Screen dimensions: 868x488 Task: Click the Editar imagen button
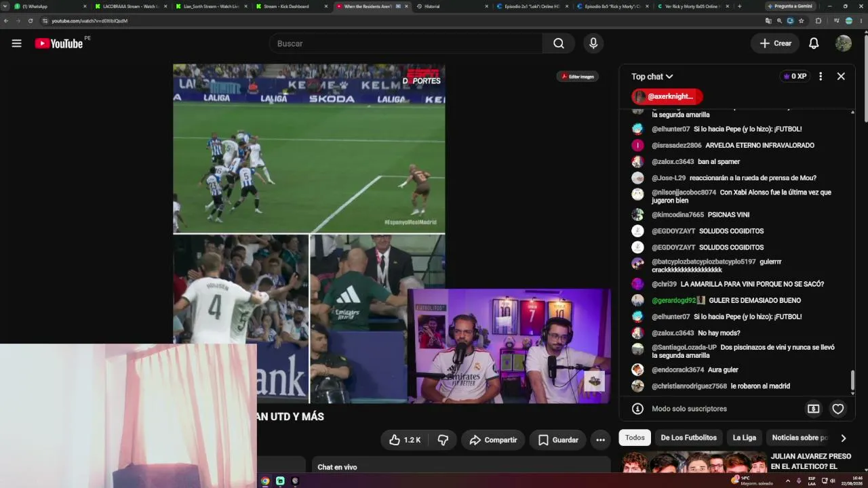point(577,77)
